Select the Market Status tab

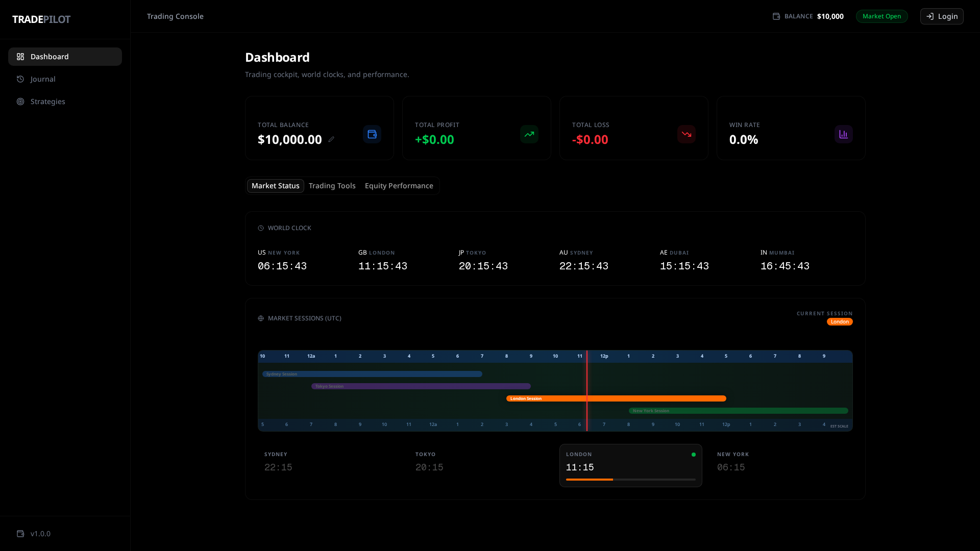[x=275, y=186]
